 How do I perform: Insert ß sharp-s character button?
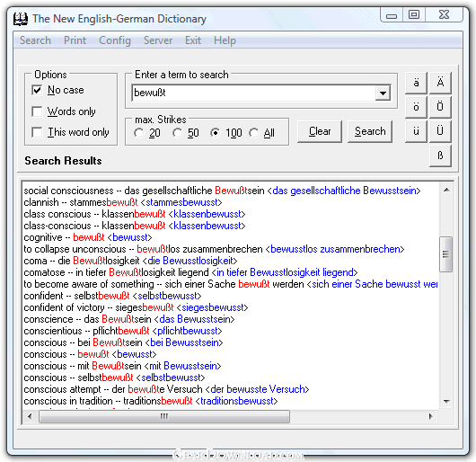(x=440, y=155)
